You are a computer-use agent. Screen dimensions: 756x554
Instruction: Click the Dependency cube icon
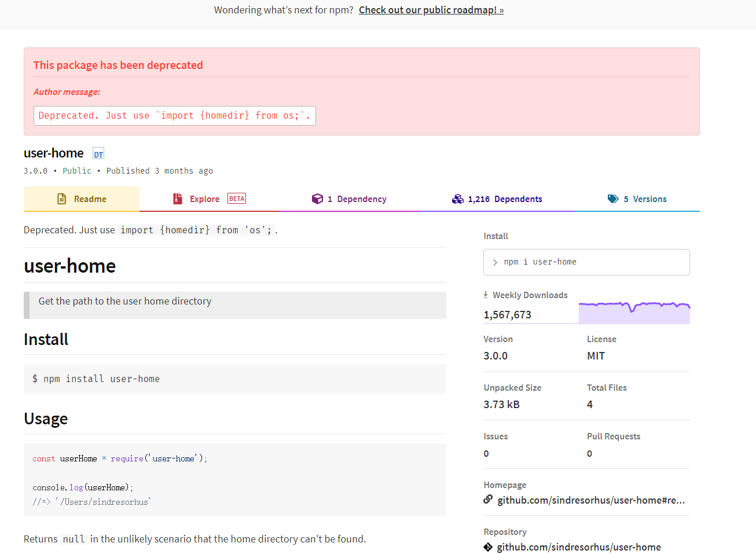click(x=317, y=199)
